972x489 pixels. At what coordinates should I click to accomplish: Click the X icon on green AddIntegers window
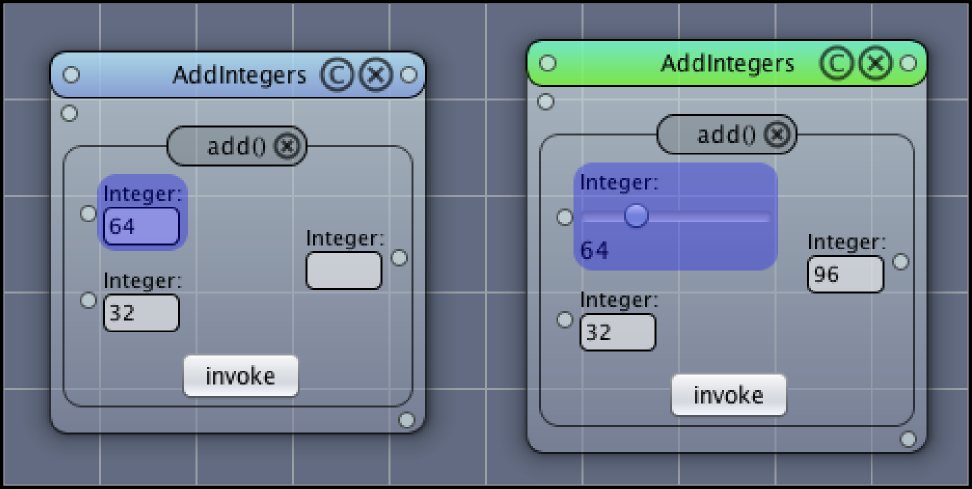point(876,63)
